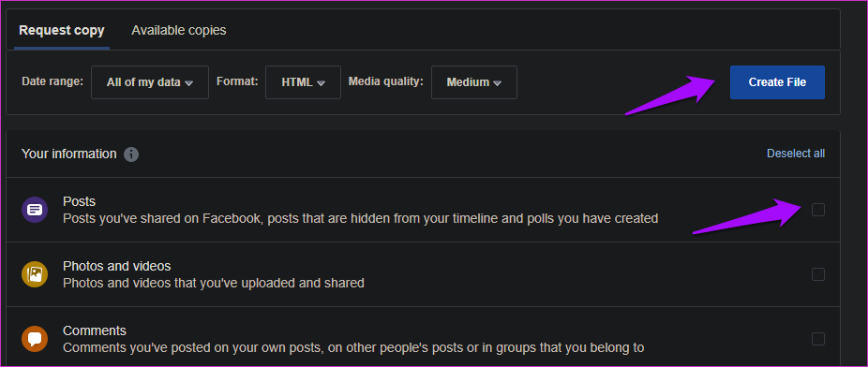Tick the Photos and videos checkbox

tap(817, 274)
